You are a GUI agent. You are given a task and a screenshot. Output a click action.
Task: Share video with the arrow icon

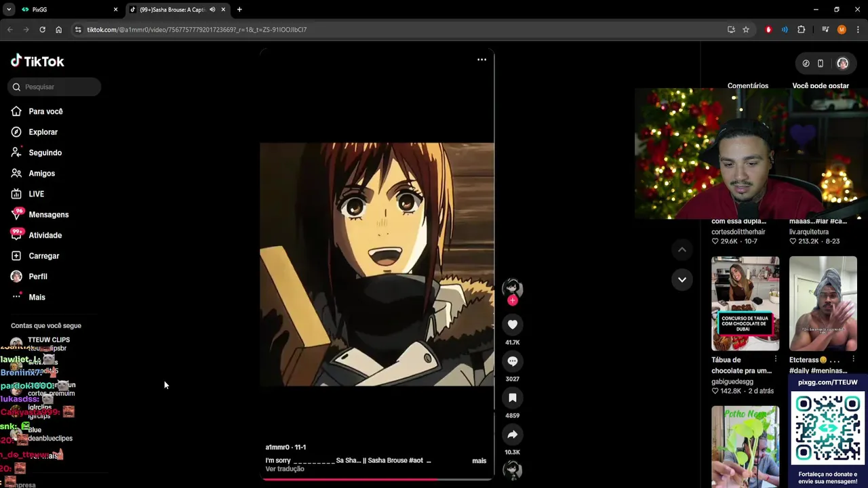(513, 434)
